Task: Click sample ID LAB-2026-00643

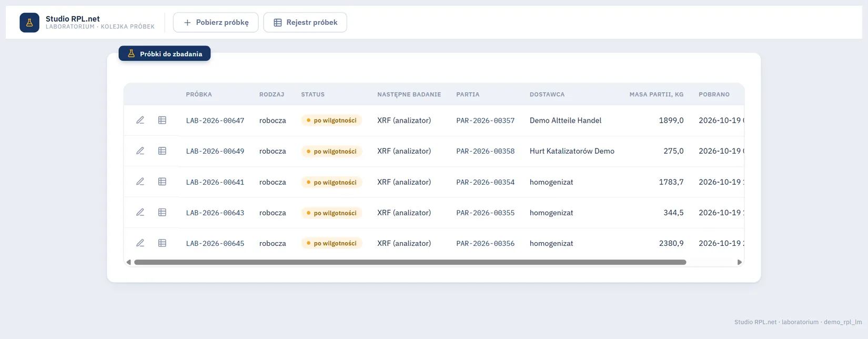Action: click(x=215, y=213)
